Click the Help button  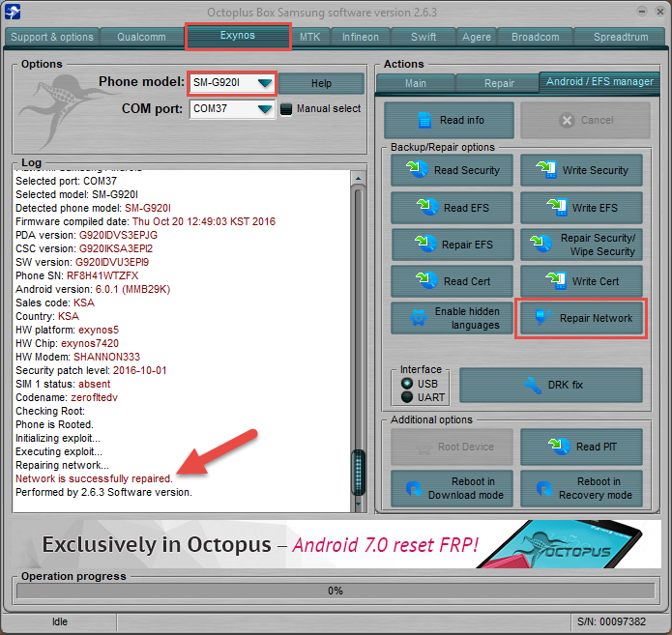pos(321,83)
